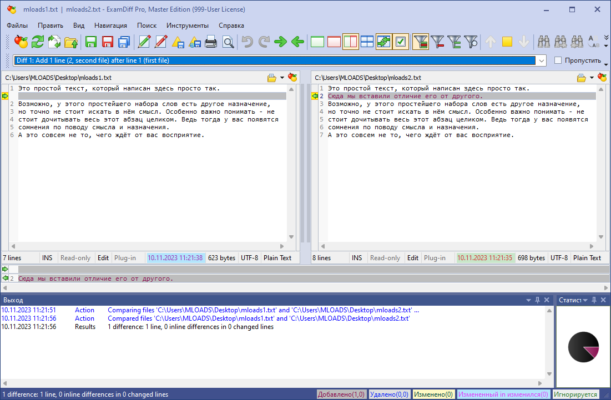Click Edit button in left pane status bar

103,258
